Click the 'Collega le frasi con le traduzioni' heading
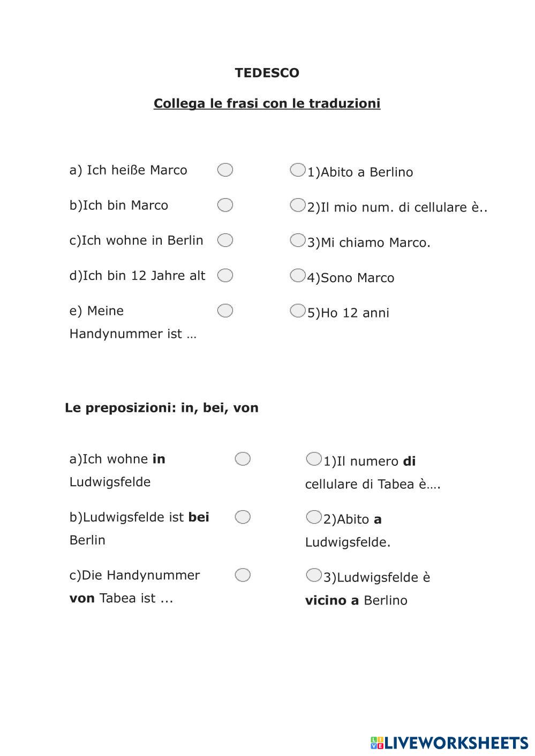 (267, 103)
